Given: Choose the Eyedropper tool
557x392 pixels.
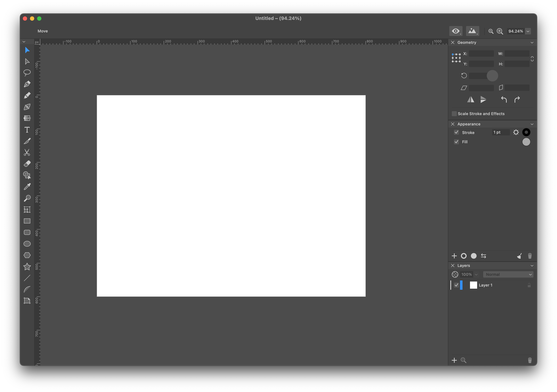Looking at the screenshot, I should (27, 187).
